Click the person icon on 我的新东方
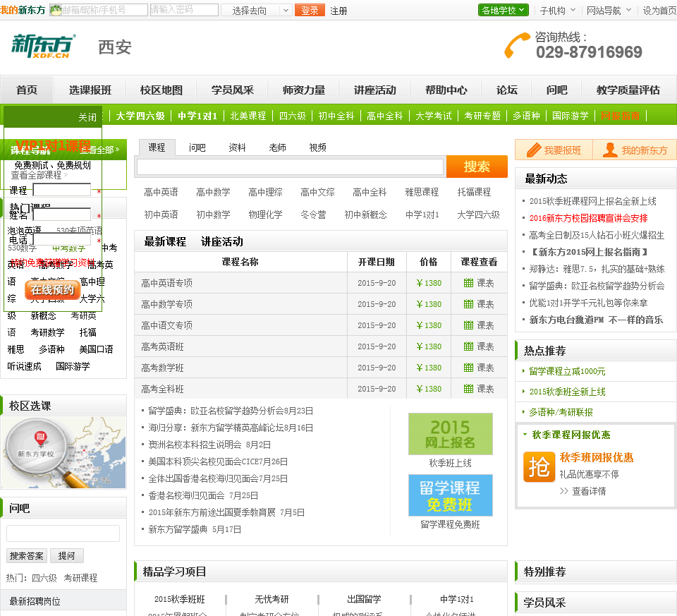The width and height of the screenshot is (677, 616). coord(609,150)
